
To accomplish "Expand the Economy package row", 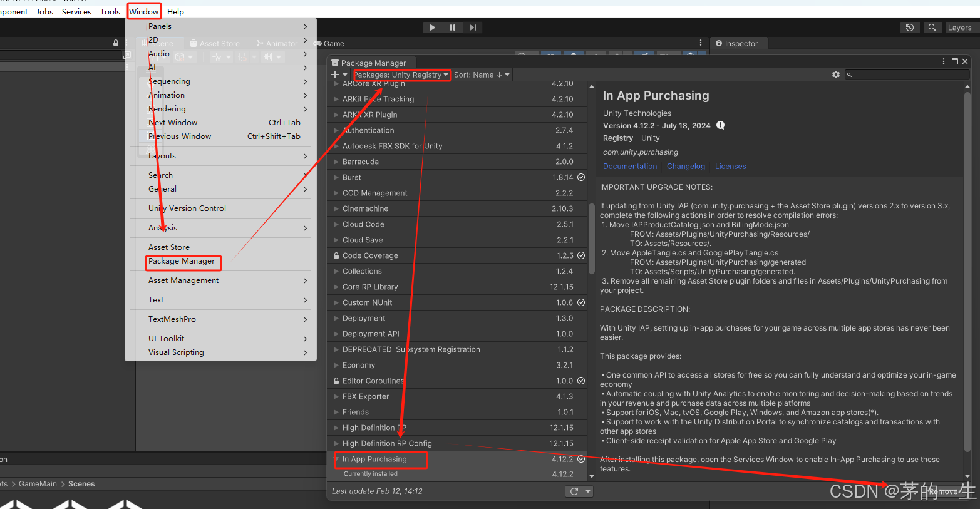I will pyautogui.click(x=336, y=365).
